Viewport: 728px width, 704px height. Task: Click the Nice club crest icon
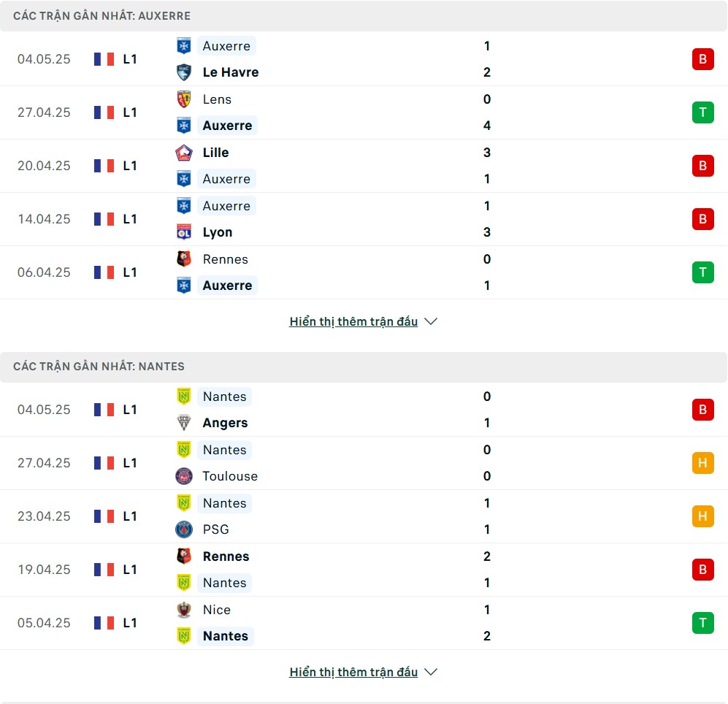[x=184, y=609]
